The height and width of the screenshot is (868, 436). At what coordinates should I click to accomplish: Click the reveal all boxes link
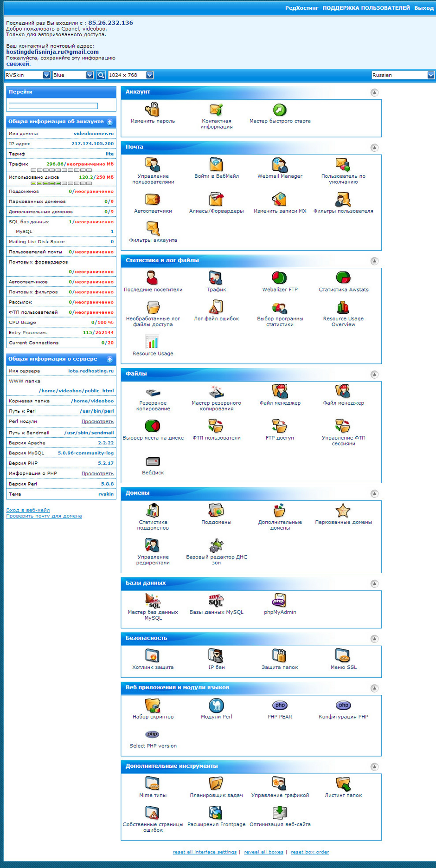pos(263,852)
